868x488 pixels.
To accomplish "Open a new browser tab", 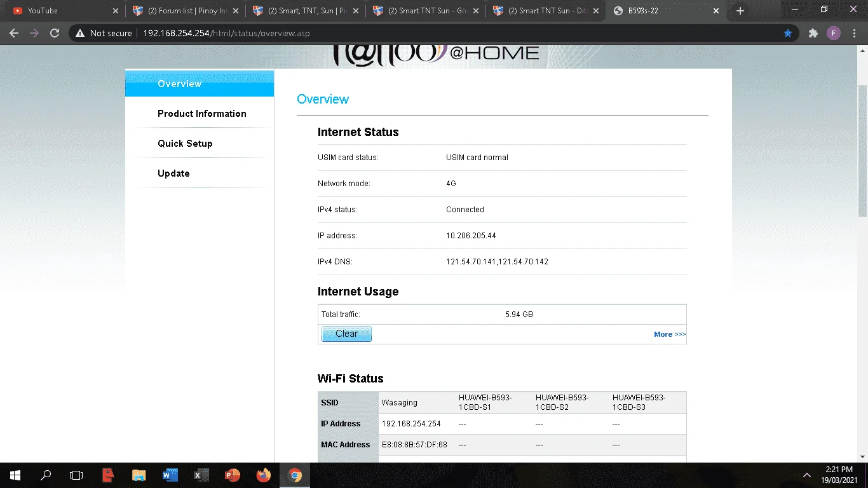I will 740,11.
